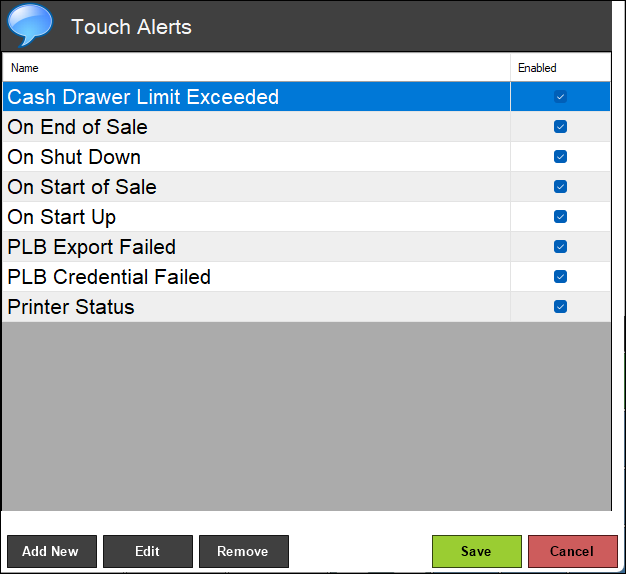Uncheck the On End of Sale checkbox
This screenshot has height=574, width=626.
[x=560, y=127]
